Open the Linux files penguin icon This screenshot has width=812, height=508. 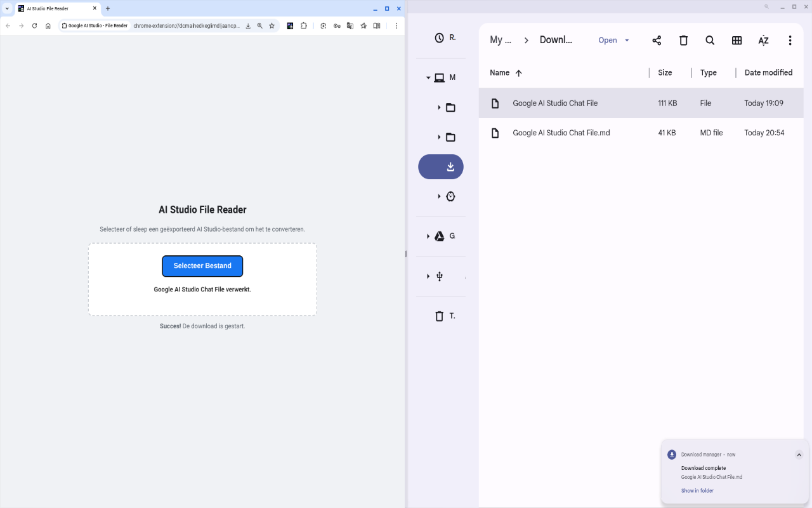click(450, 196)
